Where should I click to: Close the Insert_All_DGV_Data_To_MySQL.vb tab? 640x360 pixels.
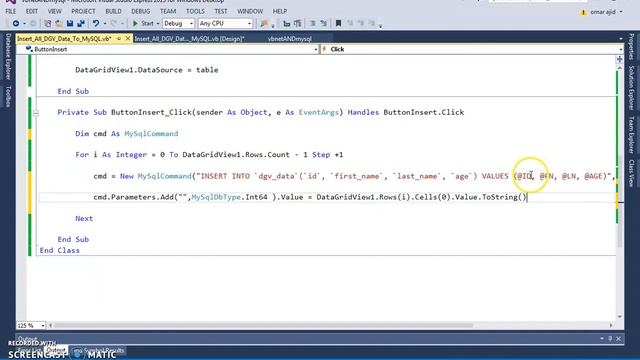coord(128,38)
